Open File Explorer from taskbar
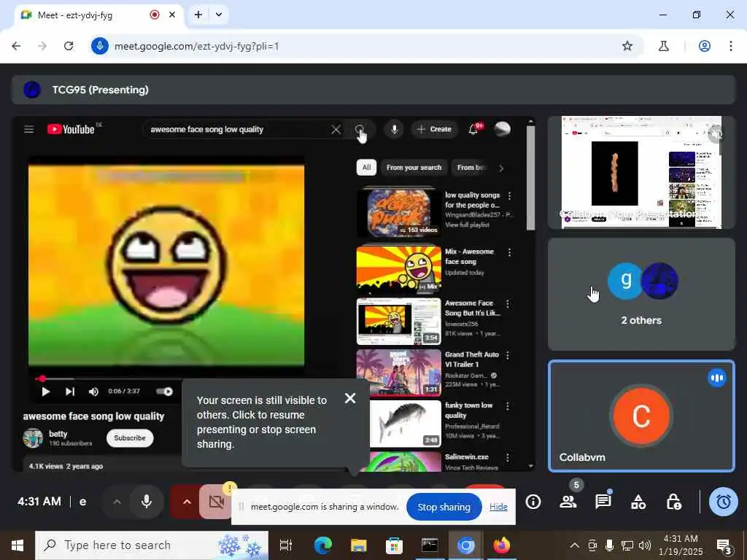This screenshot has height=560, width=747. (x=358, y=545)
